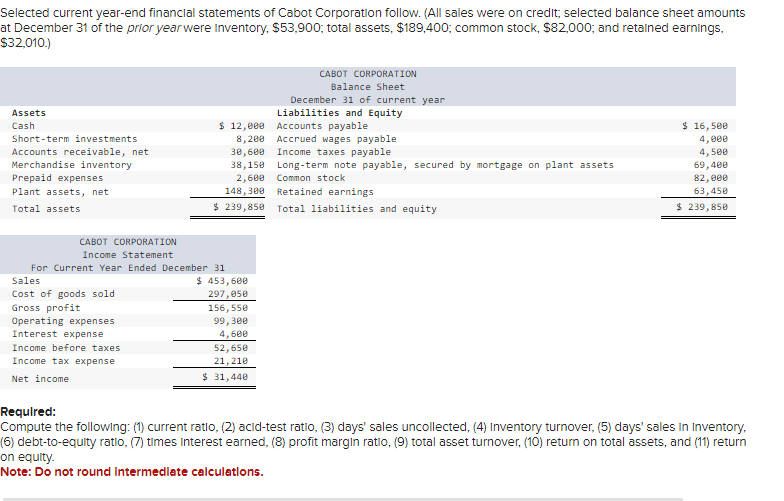Click the December 31 of current year subtitle
The height and width of the screenshot is (501, 784).
pyautogui.click(x=368, y=100)
